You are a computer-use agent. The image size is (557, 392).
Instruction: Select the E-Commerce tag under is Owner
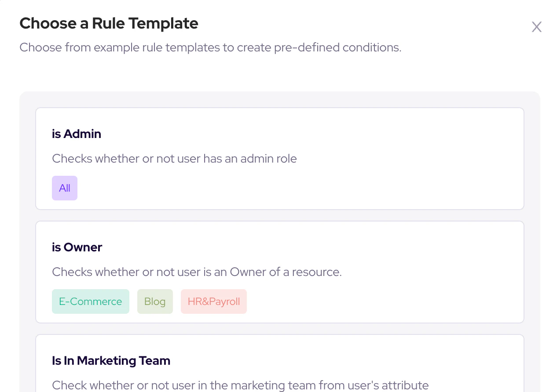point(90,301)
